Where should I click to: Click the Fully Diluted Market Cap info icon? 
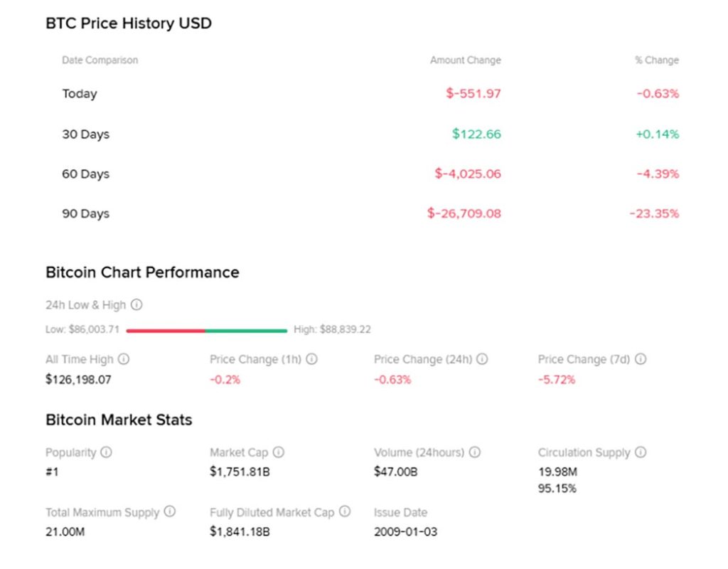[345, 512]
